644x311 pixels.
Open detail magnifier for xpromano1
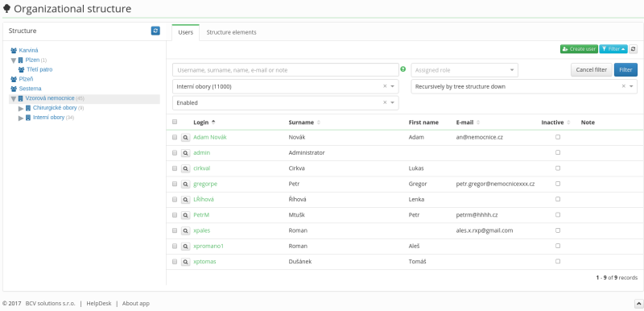186,246
